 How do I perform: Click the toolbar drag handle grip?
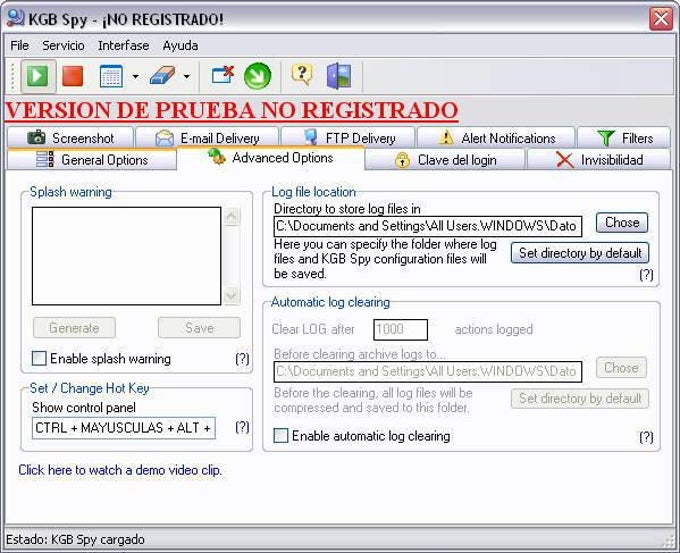pyautogui.click(x=13, y=77)
